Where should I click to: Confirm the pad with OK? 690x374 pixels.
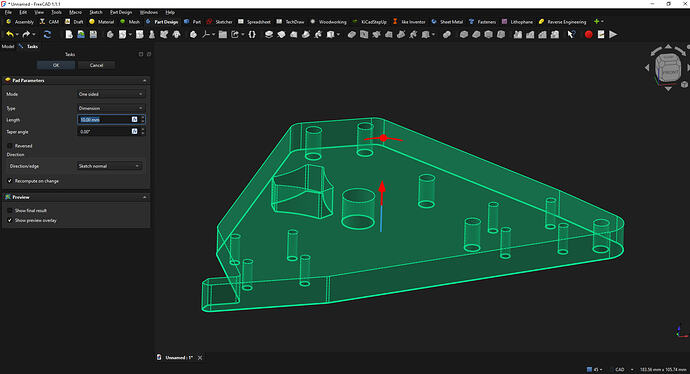tap(56, 65)
